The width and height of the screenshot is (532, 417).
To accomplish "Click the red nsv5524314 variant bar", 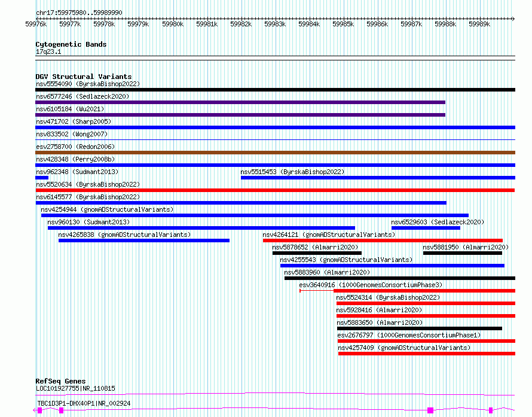I will coord(426,303).
